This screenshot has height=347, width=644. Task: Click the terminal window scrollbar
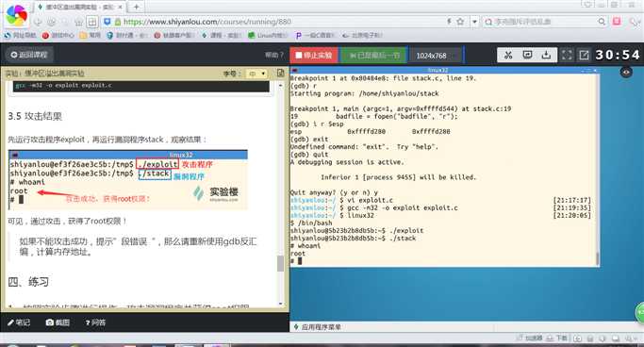(597, 257)
